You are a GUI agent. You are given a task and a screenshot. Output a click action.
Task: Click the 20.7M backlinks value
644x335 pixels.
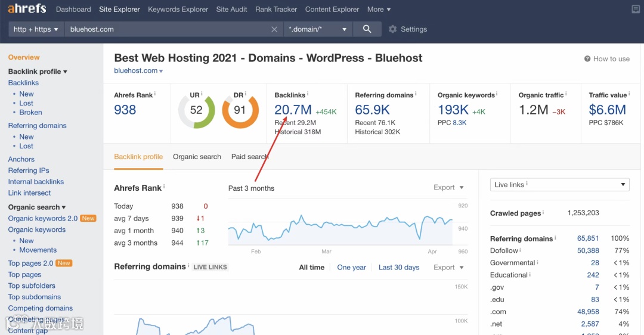click(x=293, y=110)
